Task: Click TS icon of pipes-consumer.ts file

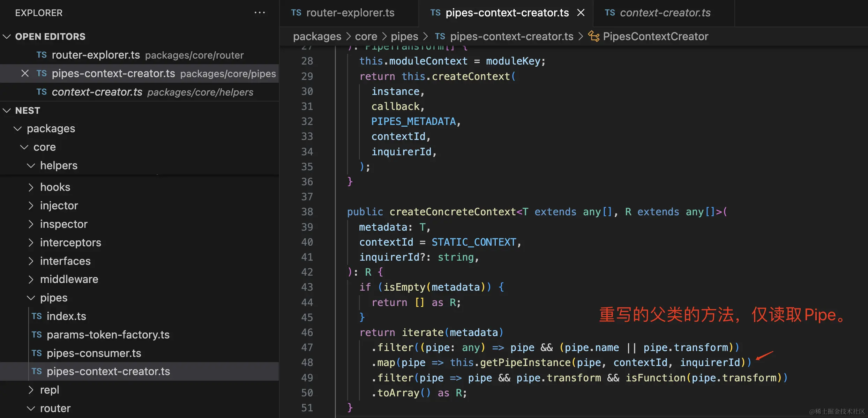Action: click(x=37, y=353)
